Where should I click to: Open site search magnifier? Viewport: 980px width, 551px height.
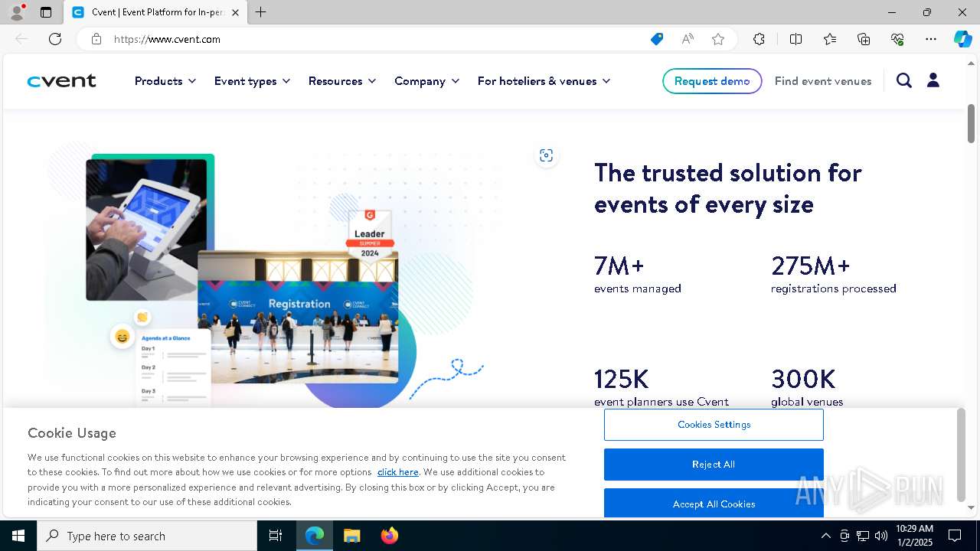click(904, 80)
